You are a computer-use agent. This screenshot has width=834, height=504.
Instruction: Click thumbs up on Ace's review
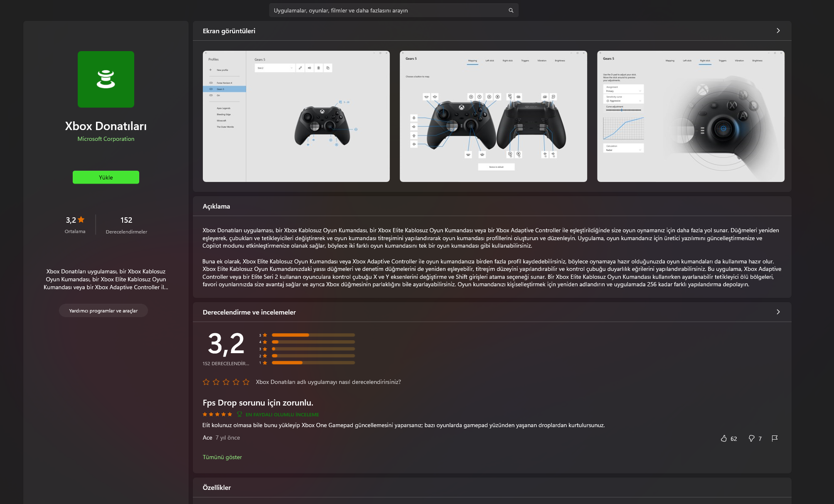pos(724,438)
